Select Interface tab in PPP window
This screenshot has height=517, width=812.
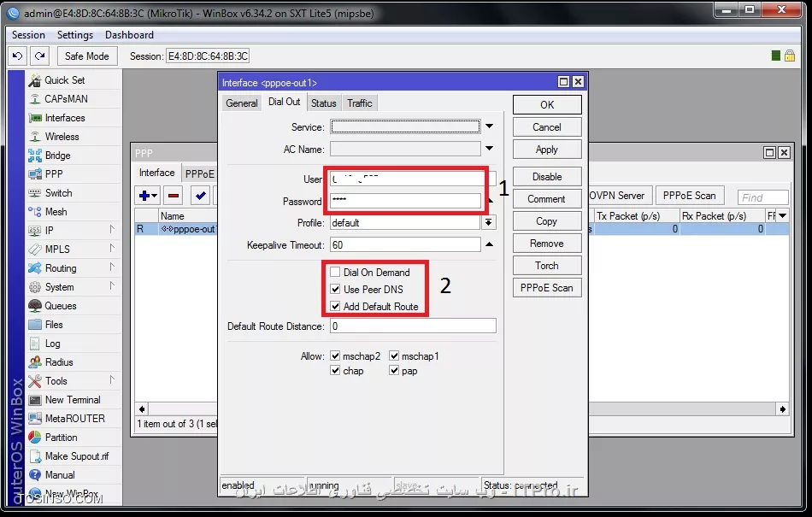click(x=157, y=173)
